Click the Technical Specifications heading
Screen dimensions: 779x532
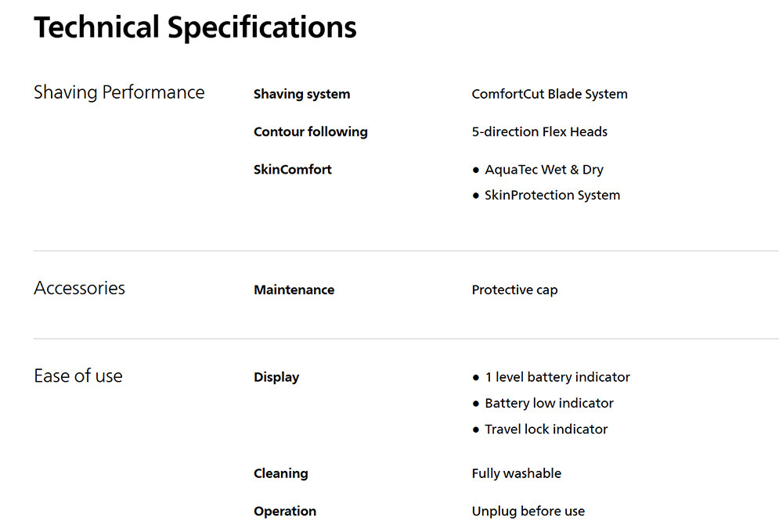coord(195,28)
